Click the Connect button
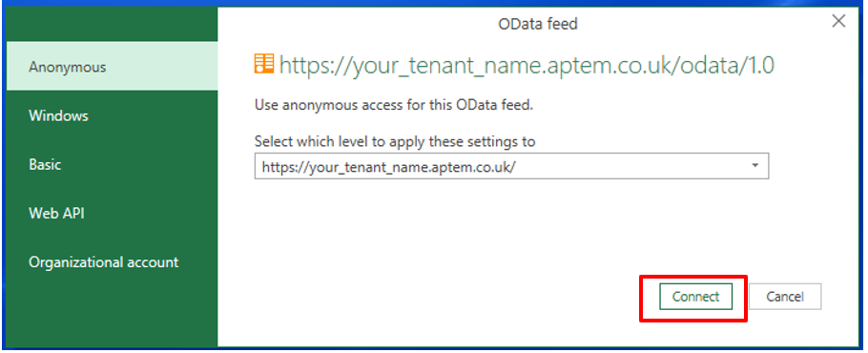Screen dimensions: 868x353 click(x=696, y=297)
